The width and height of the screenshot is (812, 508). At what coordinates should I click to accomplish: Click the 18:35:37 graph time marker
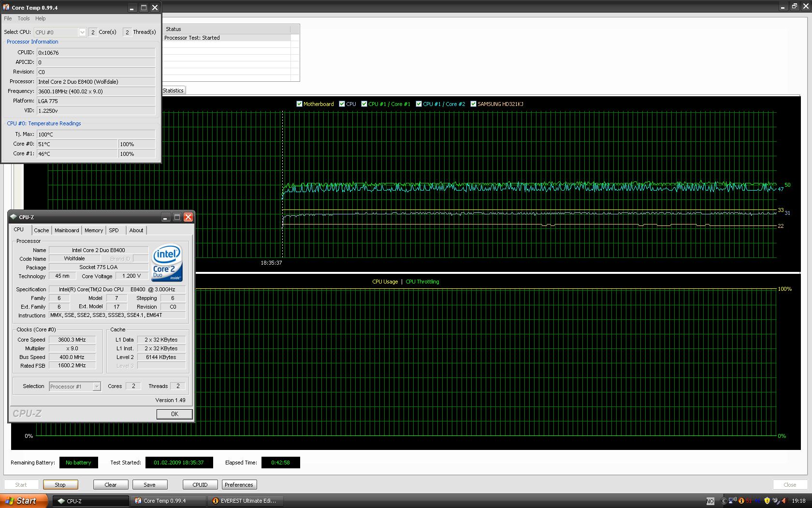[x=271, y=263]
